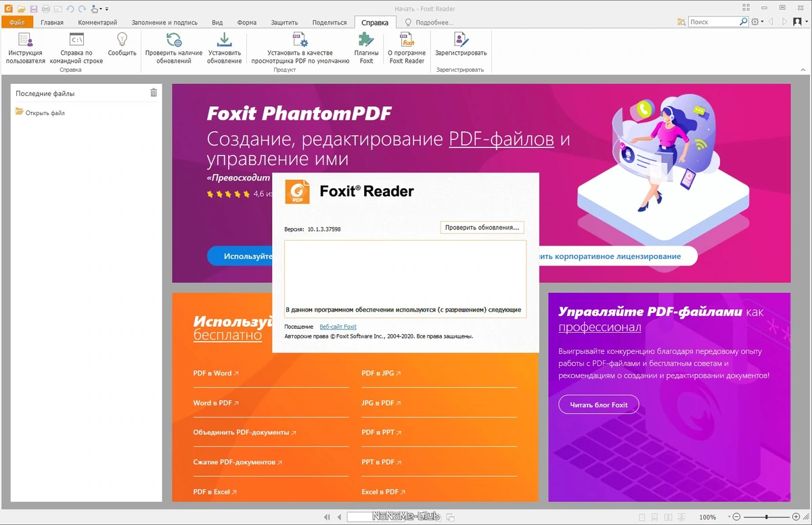The width and height of the screenshot is (812, 525).
Task: Switch to the Форма tab
Action: pos(247,22)
